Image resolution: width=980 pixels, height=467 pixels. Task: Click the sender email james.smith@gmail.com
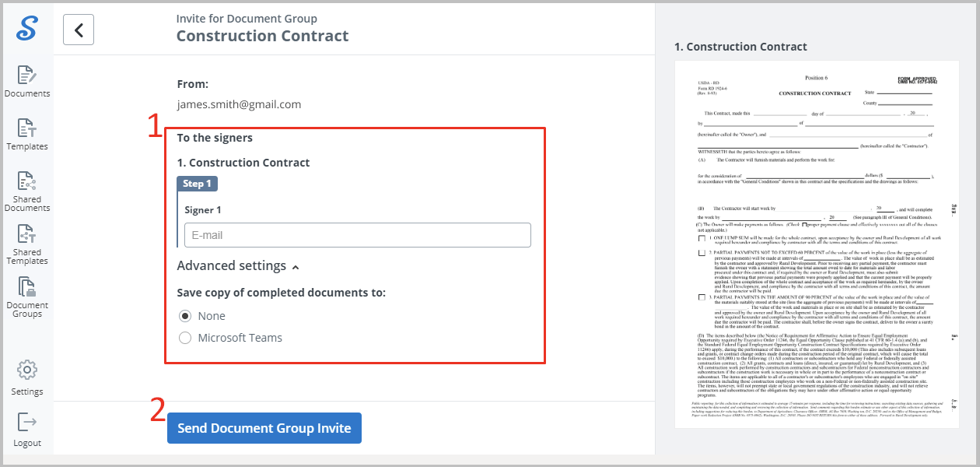pos(239,104)
